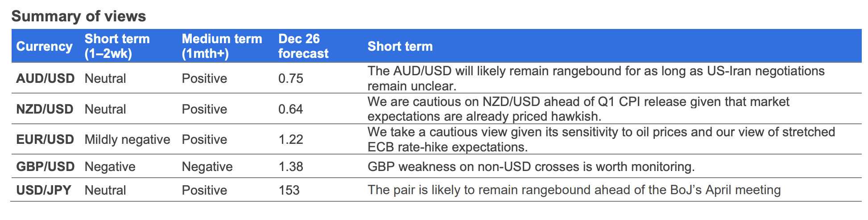Image resolution: width=868 pixels, height=220 pixels.
Task: Select the GBP/USD row label
Action: tap(45, 167)
